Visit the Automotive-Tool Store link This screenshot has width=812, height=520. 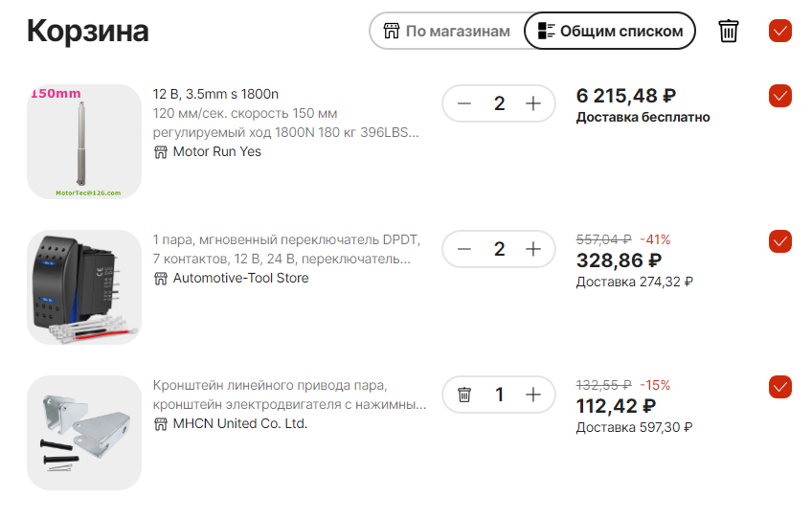click(x=240, y=278)
